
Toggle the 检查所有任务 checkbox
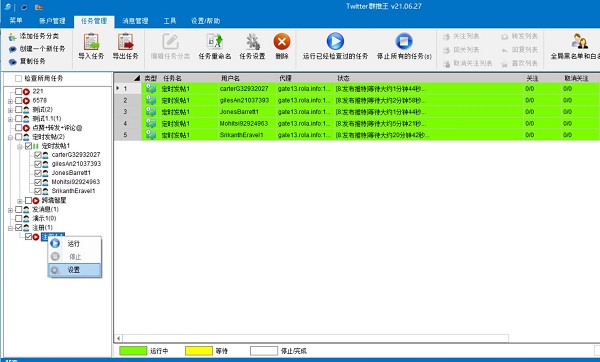click(18, 78)
